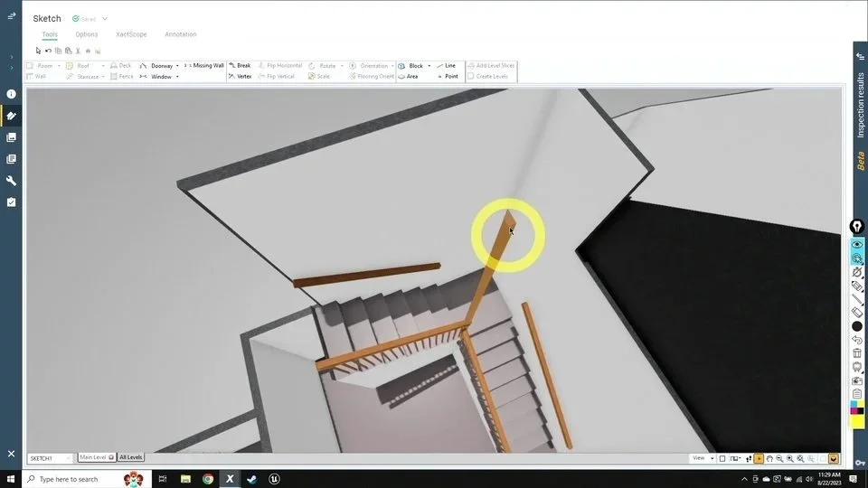The width and height of the screenshot is (868, 488).
Task: Switch to the XactScope tab
Action: [131, 34]
